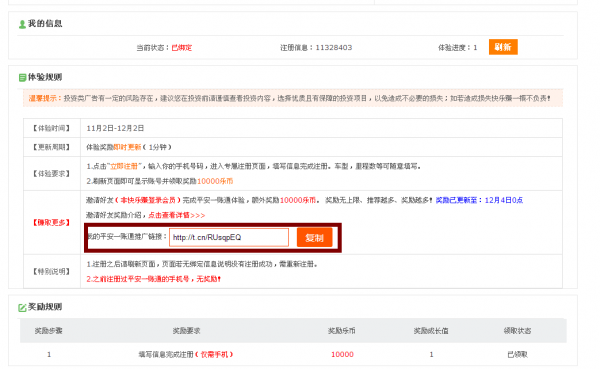Click the 领取状态 column header
The height and width of the screenshot is (369, 600).
point(517,331)
